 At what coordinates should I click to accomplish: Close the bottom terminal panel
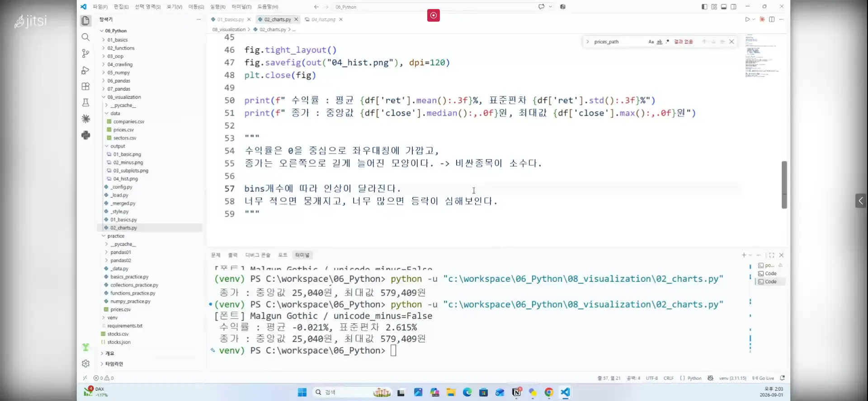(781, 255)
